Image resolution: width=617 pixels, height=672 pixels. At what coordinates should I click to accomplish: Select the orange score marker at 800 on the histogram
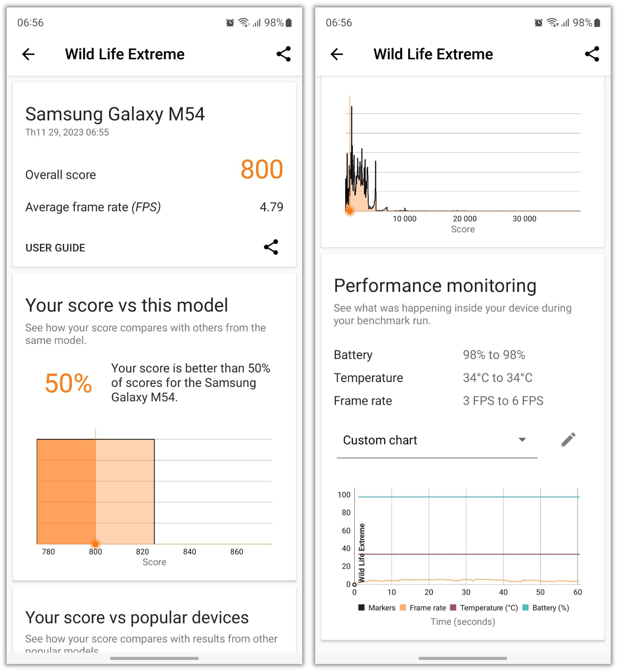pyautogui.click(x=95, y=543)
